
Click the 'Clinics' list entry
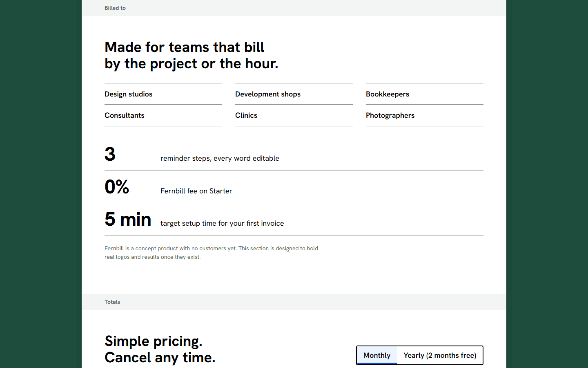click(294, 115)
